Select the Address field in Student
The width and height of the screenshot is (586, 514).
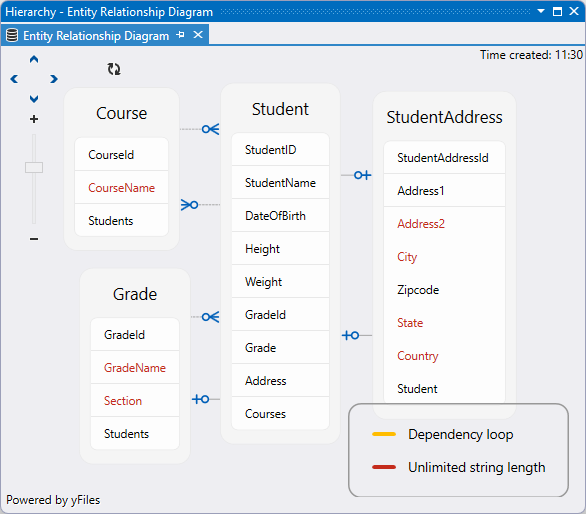point(280,381)
